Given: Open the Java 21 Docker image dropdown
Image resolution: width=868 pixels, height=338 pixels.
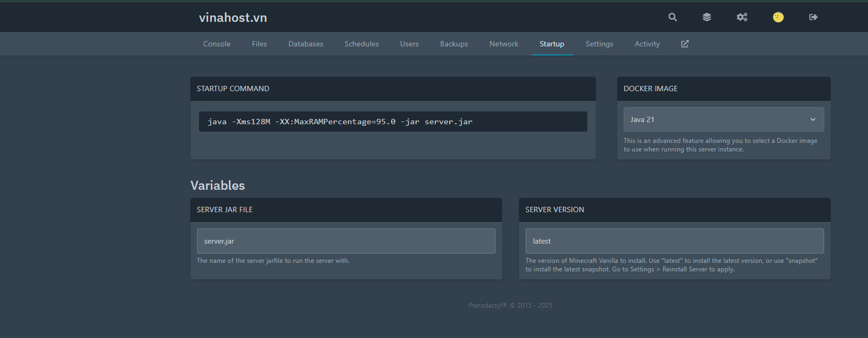Looking at the screenshot, I should [x=715, y=119].
